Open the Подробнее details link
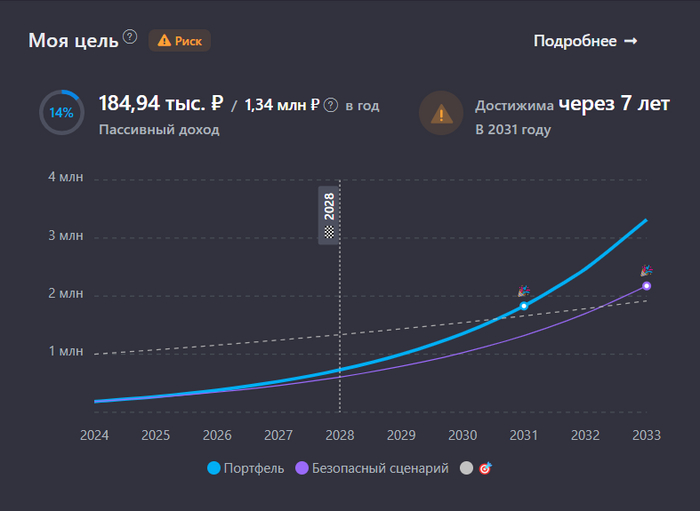 coord(585,41)
